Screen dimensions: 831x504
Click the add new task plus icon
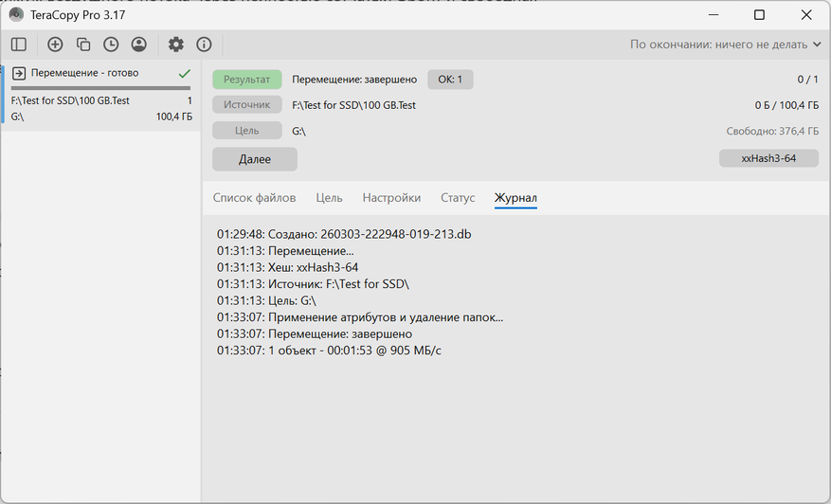(x=55, y=45)
